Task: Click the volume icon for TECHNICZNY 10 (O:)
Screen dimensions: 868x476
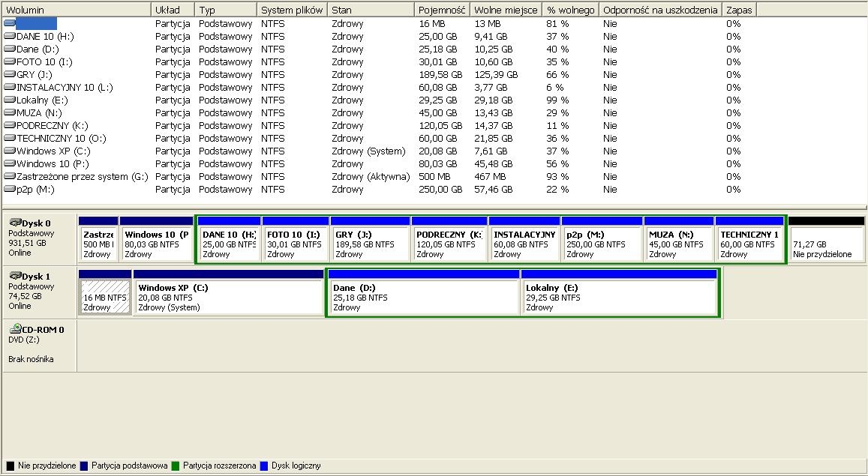Action: pyautogui.click(x=10, y=138)
